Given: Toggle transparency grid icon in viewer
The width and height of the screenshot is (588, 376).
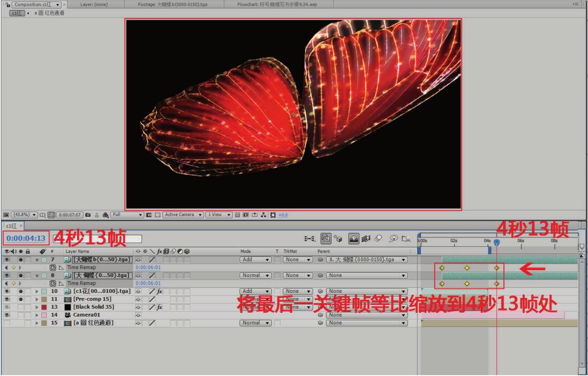Looking at the screenshot, I should click(x=157, y=215).
